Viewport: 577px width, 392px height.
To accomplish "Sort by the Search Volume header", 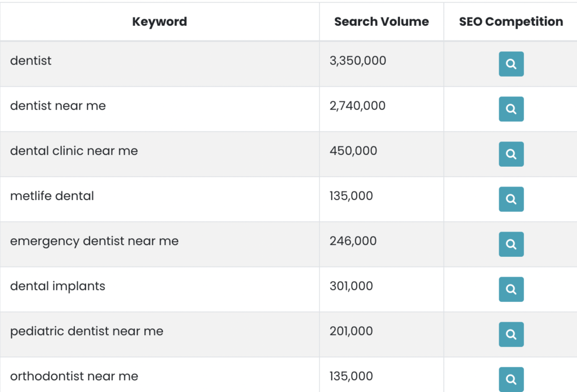I will point(381,22).
